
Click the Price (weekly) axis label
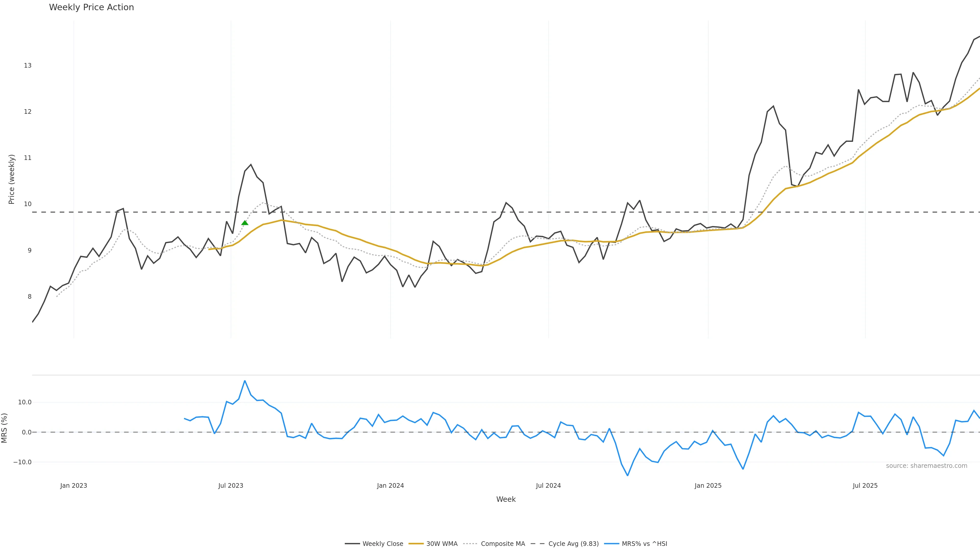[x=11, y=179]
